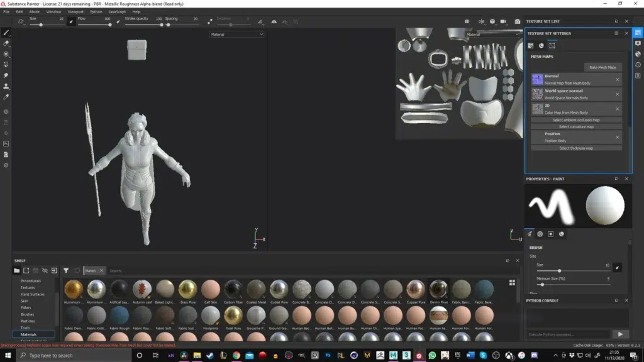Toggle the Shelf grid view size icon

[512, 282]
